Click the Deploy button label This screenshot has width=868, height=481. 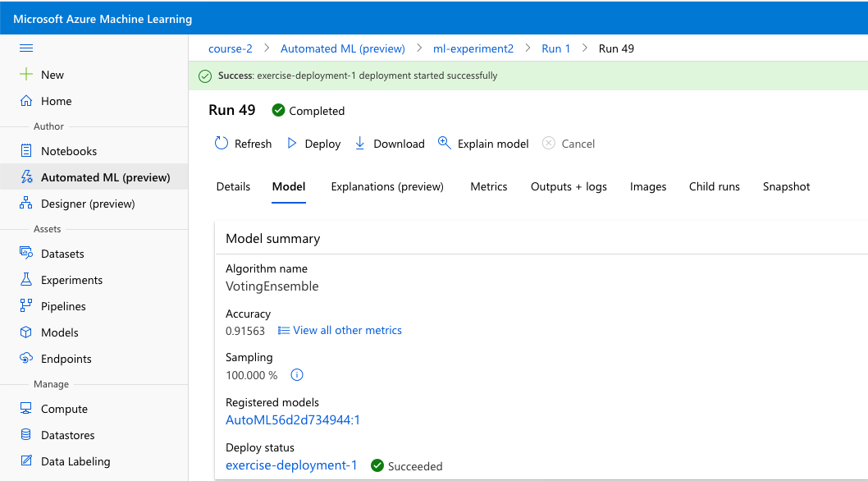(x=322, y=144)
